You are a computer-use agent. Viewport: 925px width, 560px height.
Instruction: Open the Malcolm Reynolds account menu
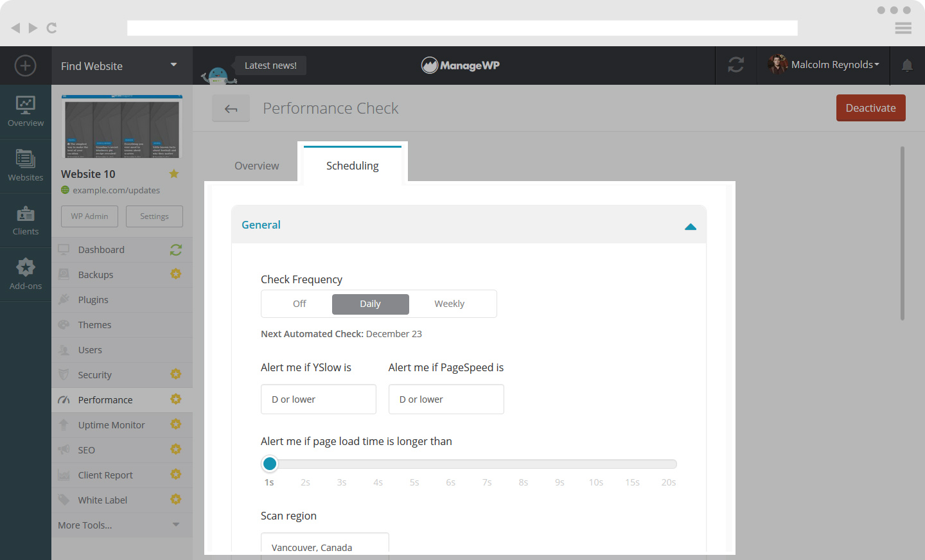(x=835, y=65)
